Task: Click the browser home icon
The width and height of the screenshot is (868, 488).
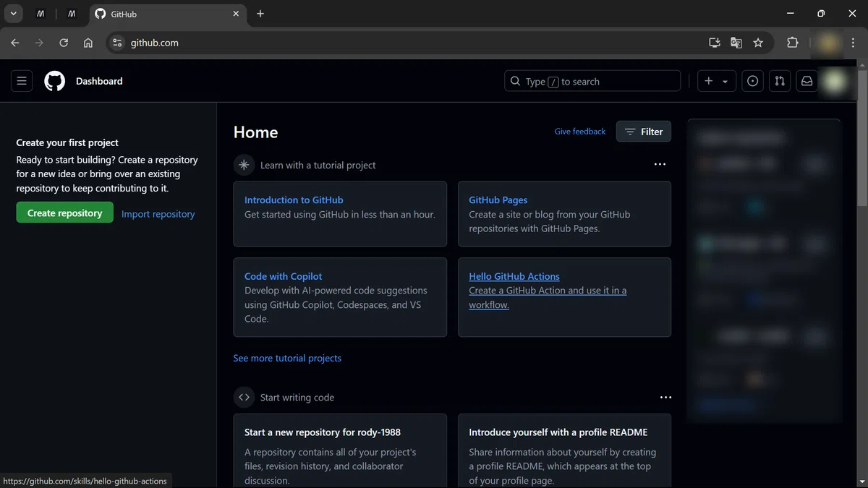Action: coord(88,43)
